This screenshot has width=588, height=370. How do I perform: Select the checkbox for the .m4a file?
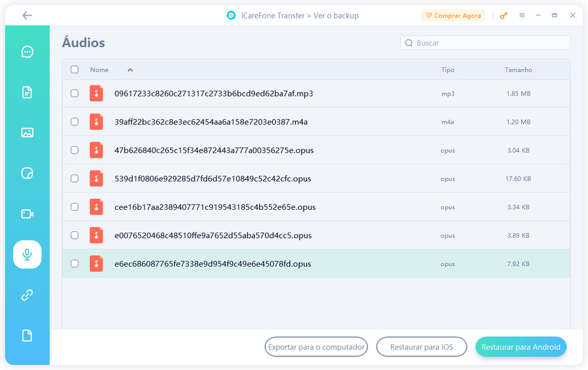(x=75, y=122)
